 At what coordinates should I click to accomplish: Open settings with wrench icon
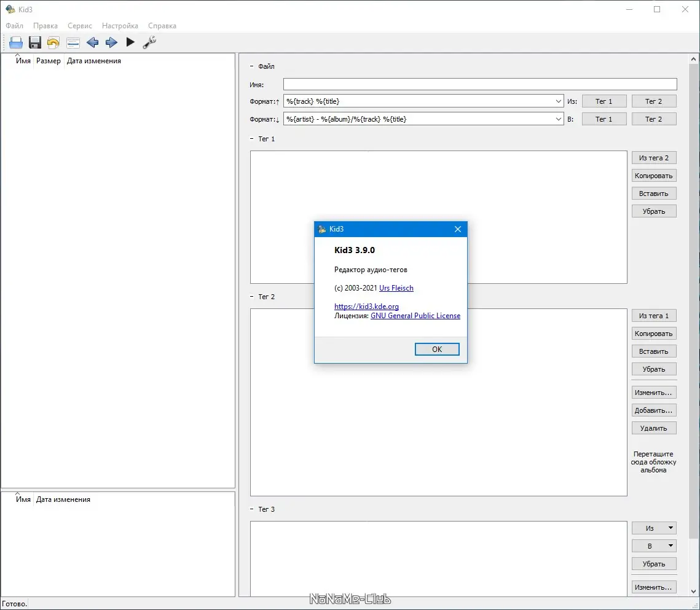point(149,42)
